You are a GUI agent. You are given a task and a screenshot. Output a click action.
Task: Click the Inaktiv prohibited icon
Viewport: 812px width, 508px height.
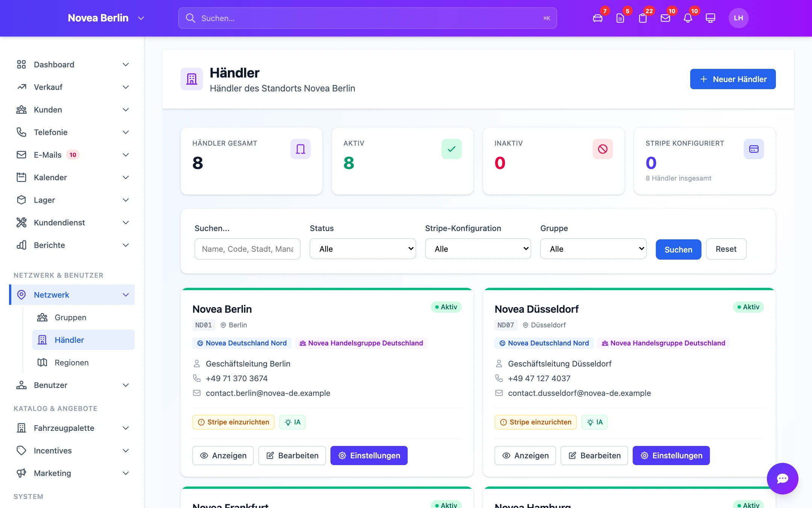coord(603,149)
